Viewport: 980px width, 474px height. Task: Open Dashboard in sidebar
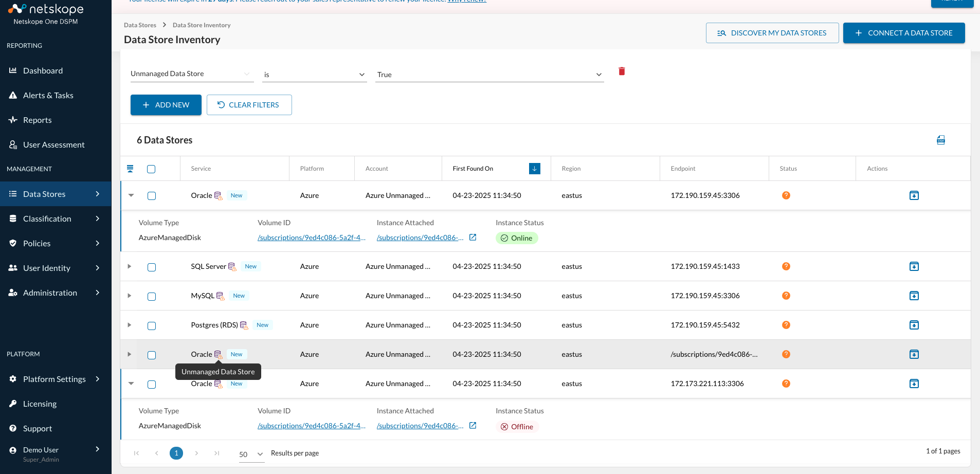pyautogui.click(x=56, y=70)
